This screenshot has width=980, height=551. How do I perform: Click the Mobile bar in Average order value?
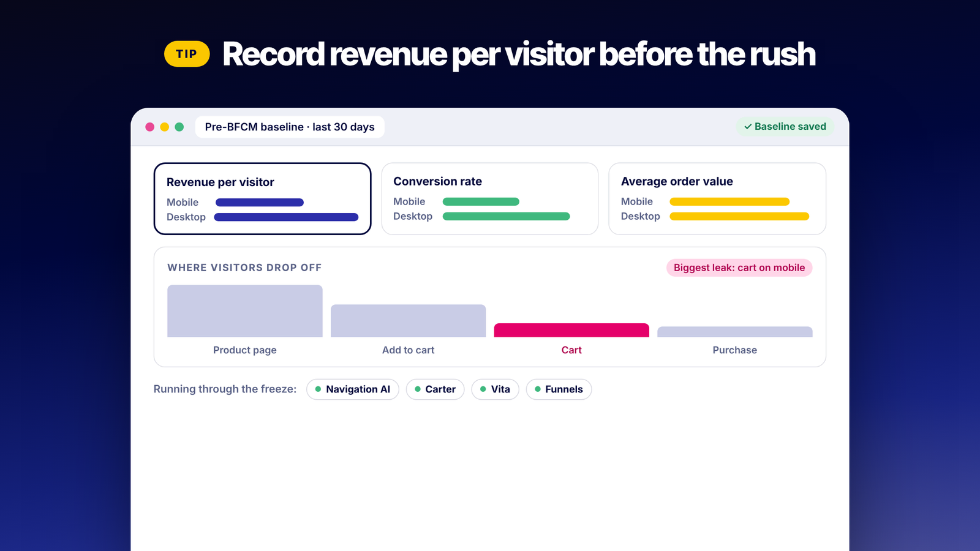[x=729, y=201]
